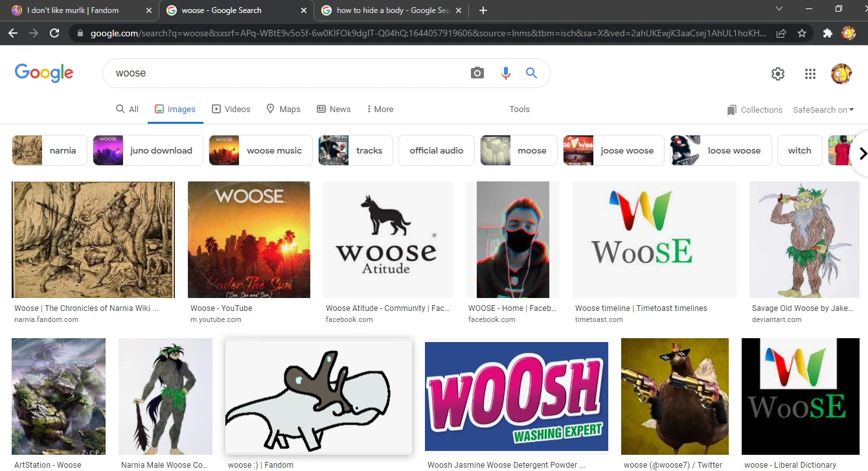868x471 pixels.
Task: Bookmark this page with the star icon
Action: (x=802, y=32)
